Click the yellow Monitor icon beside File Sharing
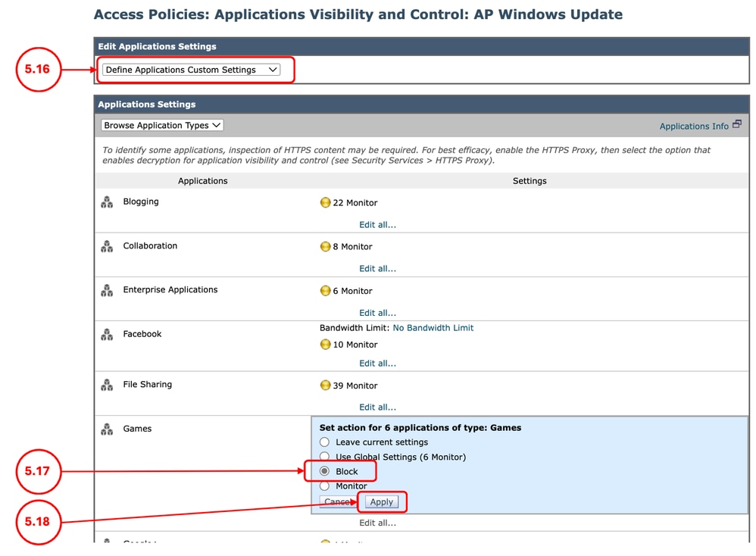This screenshot has height=556, width=756. pyautogui.click(x=324, y=385)
